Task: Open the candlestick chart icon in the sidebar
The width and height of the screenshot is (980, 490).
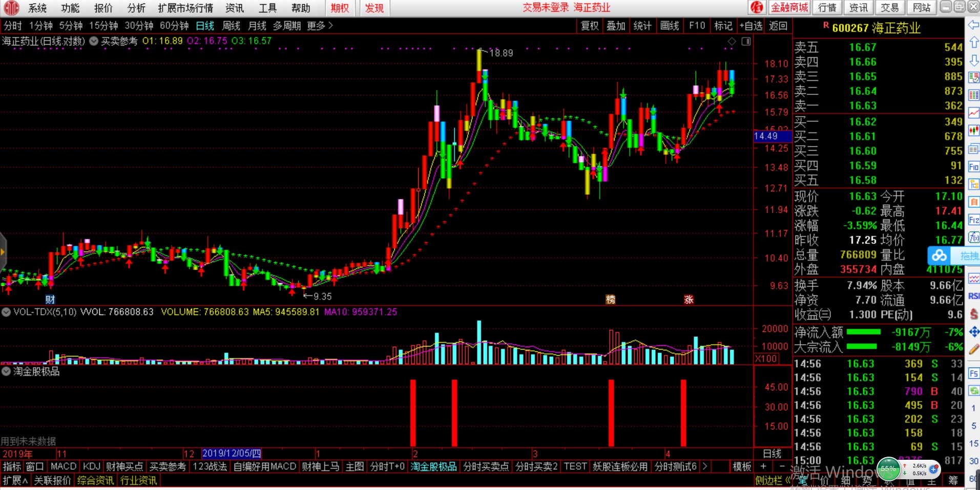Action: tap(973, 131)
